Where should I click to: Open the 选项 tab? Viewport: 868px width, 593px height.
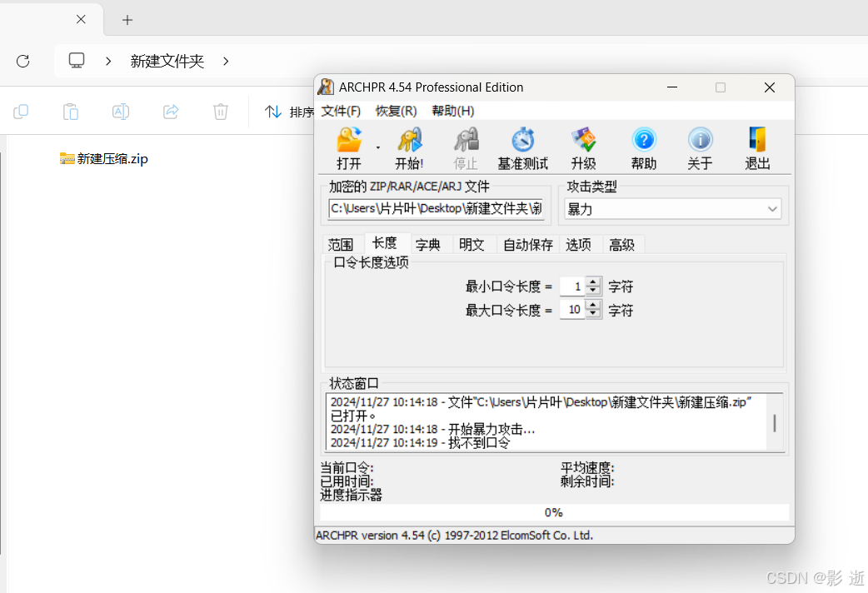click(578, 245)
